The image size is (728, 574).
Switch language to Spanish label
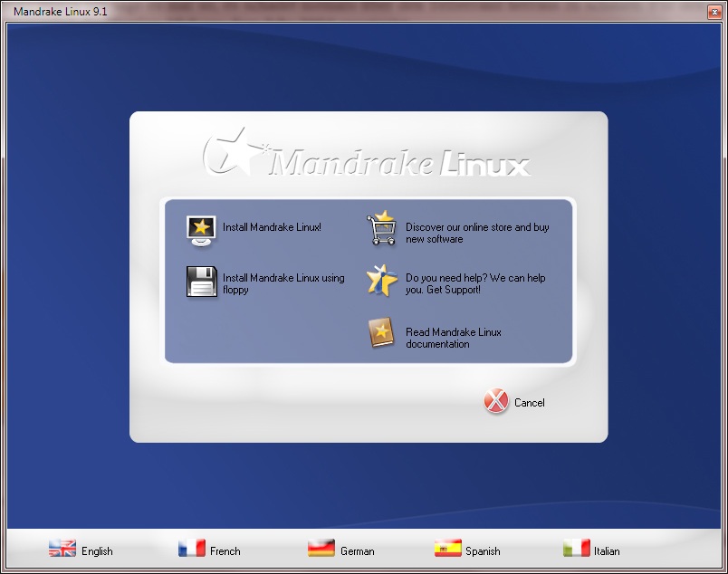click(x=483, y=551)
